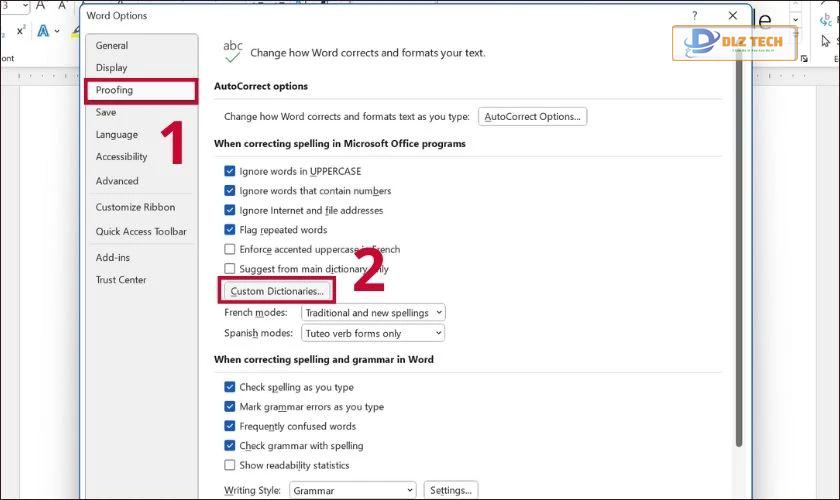Click the Word Options title text
840x500 pixels.
117,16
